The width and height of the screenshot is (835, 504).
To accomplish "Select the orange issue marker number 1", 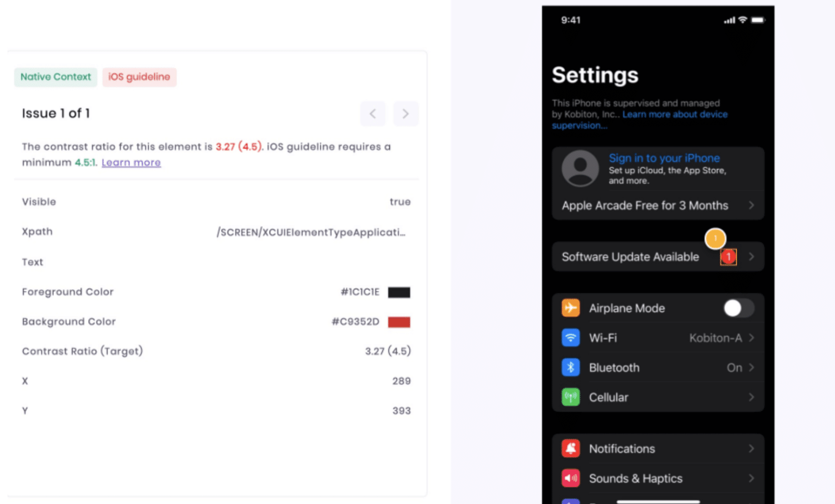I will tap(715, 238).
